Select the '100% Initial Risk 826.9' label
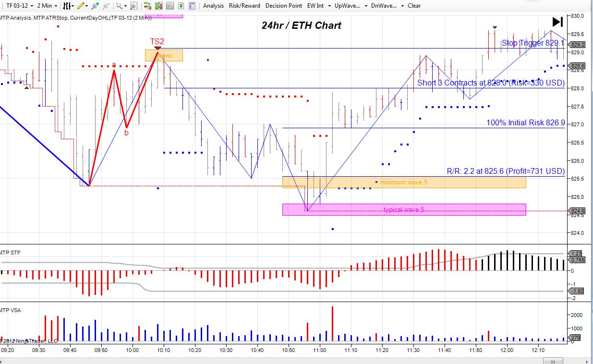Screen dimensions: 593x364 pyautogui.click(x=526, y=122)
